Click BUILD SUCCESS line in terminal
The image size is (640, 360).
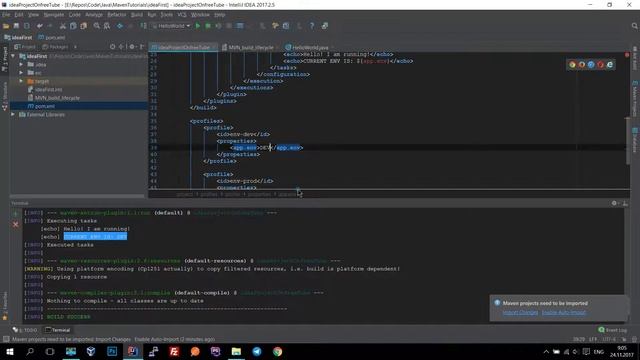click(68, 317)
